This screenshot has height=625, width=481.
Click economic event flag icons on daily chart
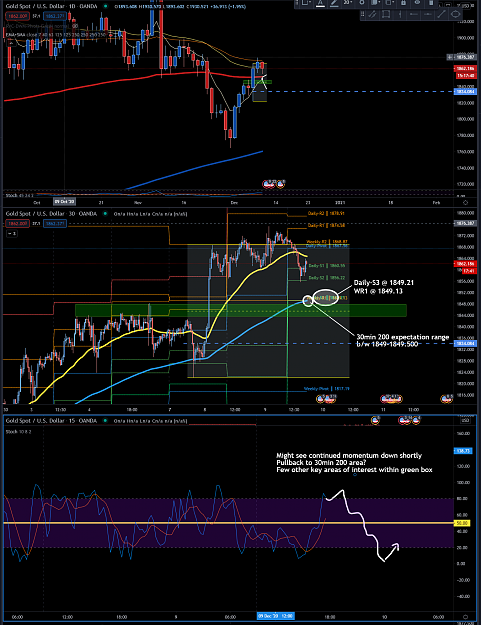[x=274, y=184]
